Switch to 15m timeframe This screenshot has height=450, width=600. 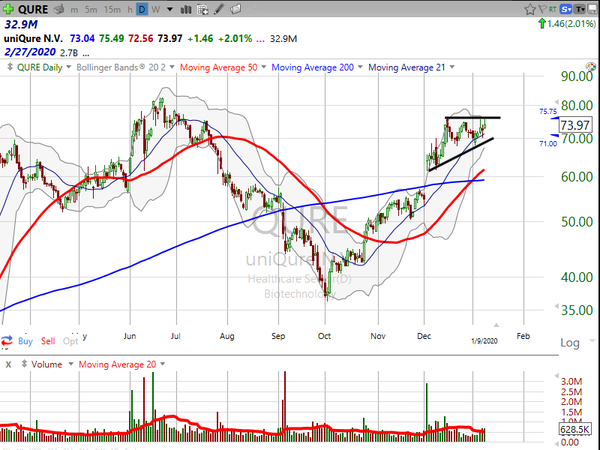[x=112, y=10]
